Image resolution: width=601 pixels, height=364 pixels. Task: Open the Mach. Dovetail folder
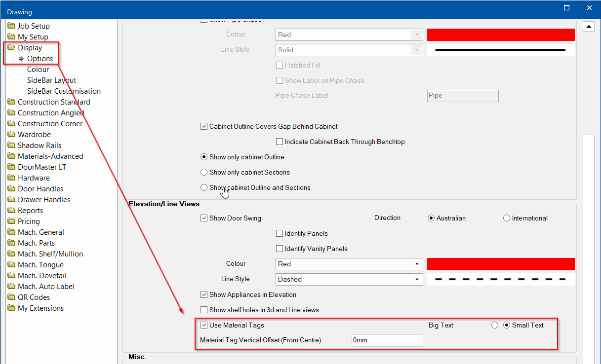pyautogui.click(x=37, y=276)
